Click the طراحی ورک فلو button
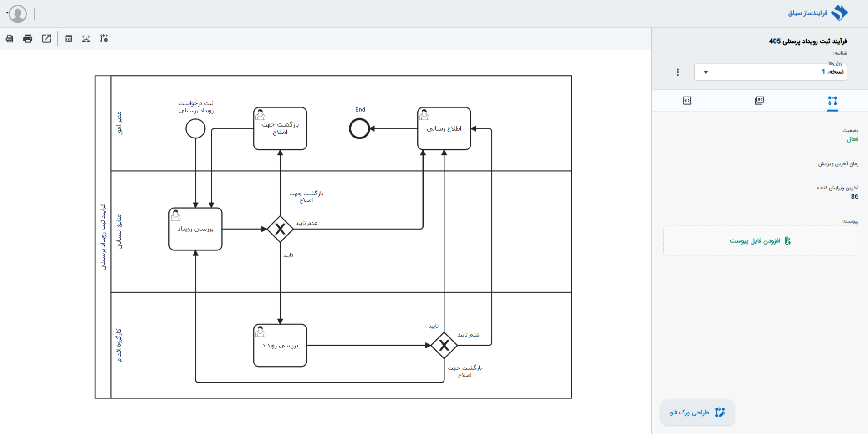This screenshot has width=868, height=434. point(697,413)
